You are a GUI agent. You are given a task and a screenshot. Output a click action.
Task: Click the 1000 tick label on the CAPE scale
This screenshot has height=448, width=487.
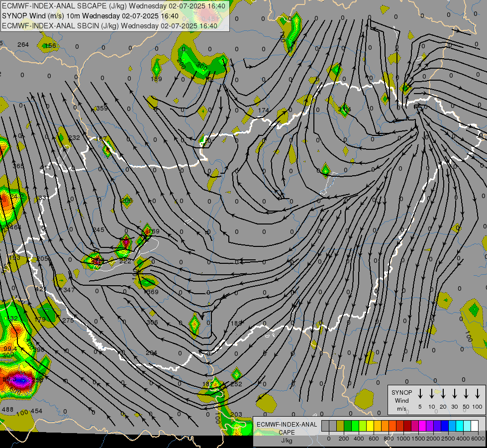(x=403, y=439)
